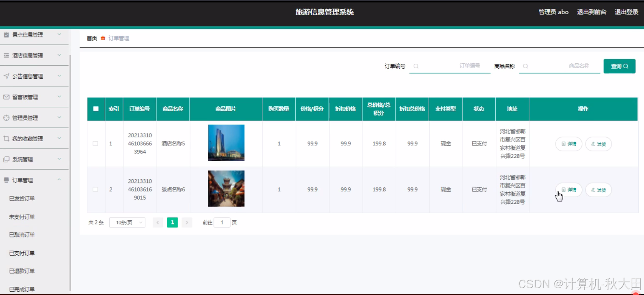Click 已支付 status in 景点名称6 row
644x295 pixels.
tap(479, 189)
